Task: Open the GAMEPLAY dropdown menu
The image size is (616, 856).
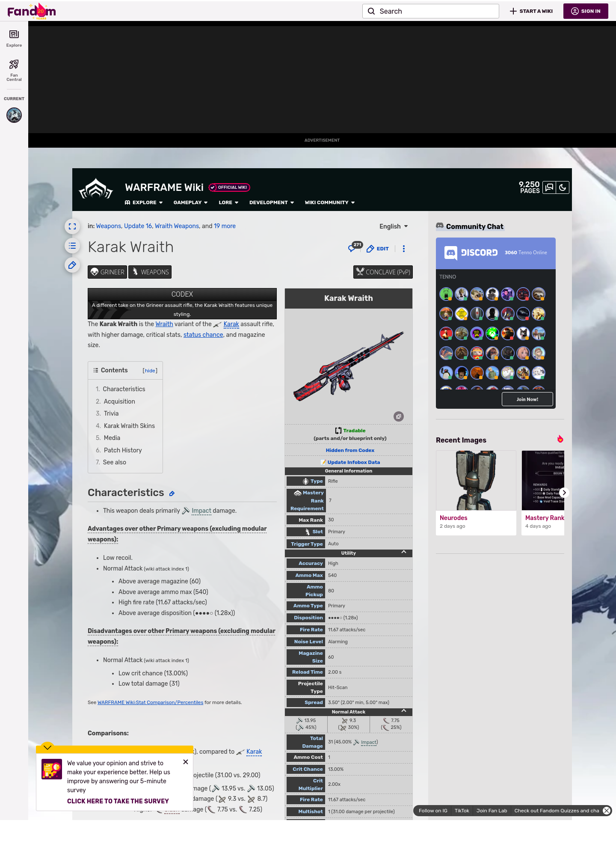Action: 191,202
